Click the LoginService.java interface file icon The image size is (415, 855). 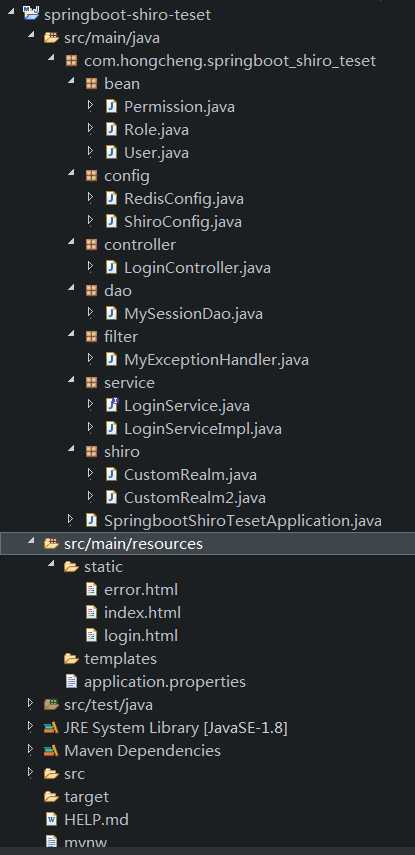tap(111, 405)
